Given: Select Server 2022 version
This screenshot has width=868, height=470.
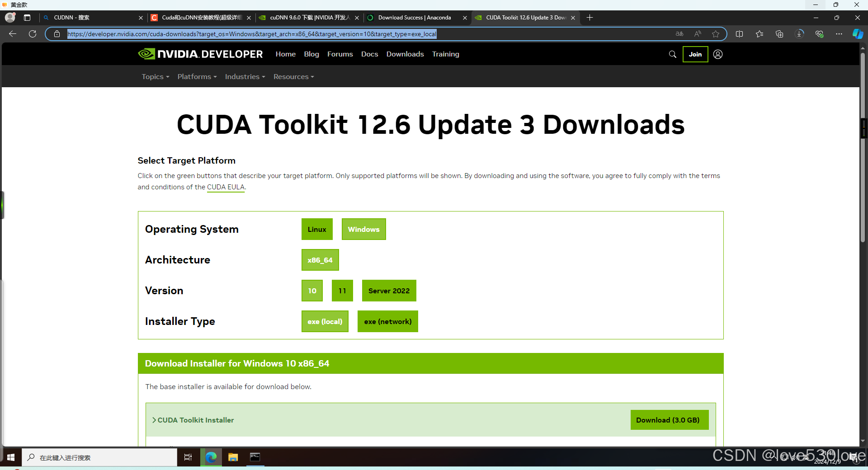Looking at the screenshot, I should (x=389, y=291).
